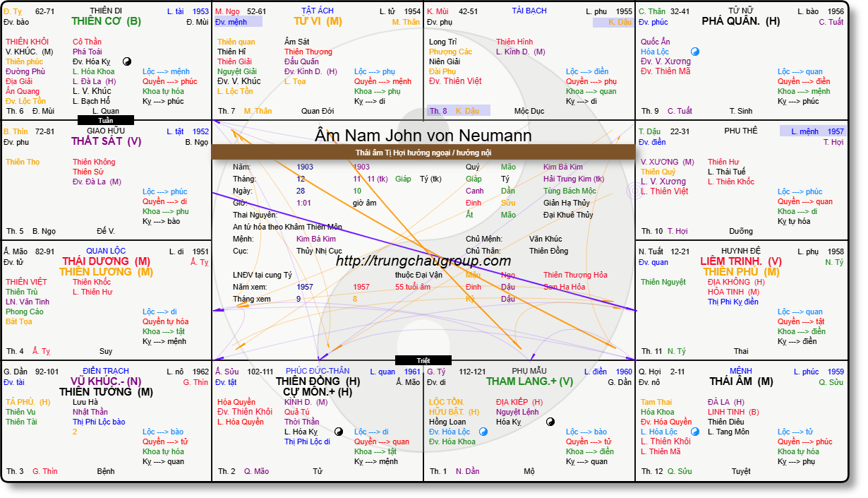Click the THẤT SÁT (V) main star
Viewport: 868px width, 498px height.
click(106, 141)
